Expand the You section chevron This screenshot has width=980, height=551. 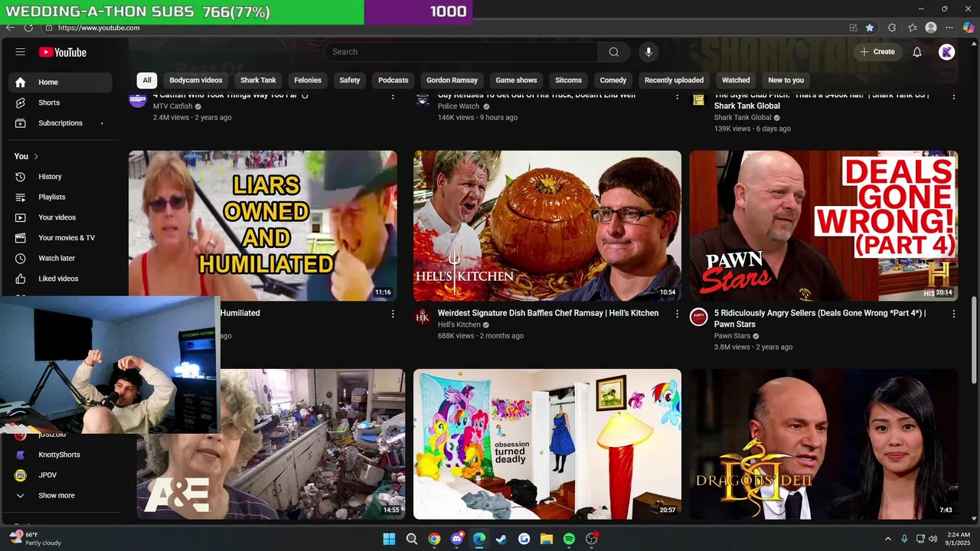pyautogui.click(x=36, y=156)
